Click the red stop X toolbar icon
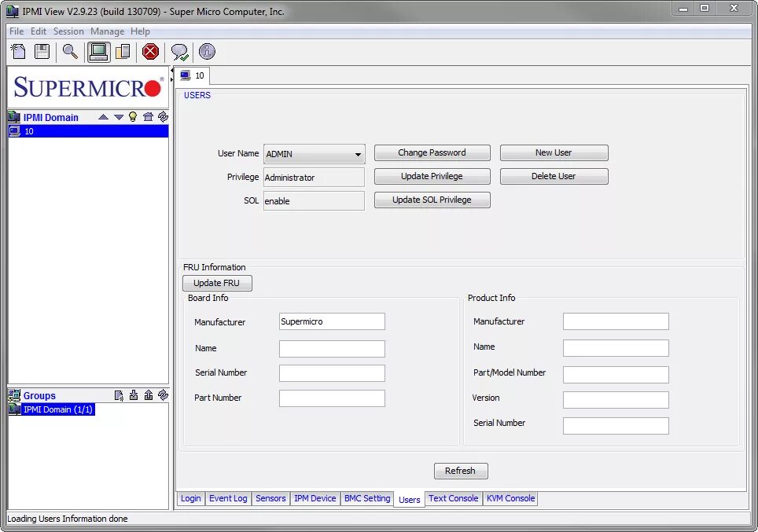Viewport: 758px width, 532px height. click(x=150, y=52)
